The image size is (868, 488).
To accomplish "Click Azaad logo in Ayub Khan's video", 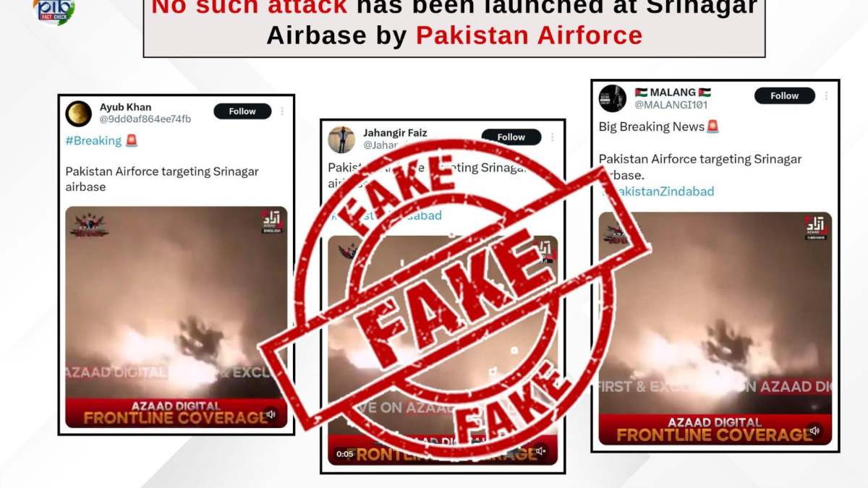I will point(271,221).
